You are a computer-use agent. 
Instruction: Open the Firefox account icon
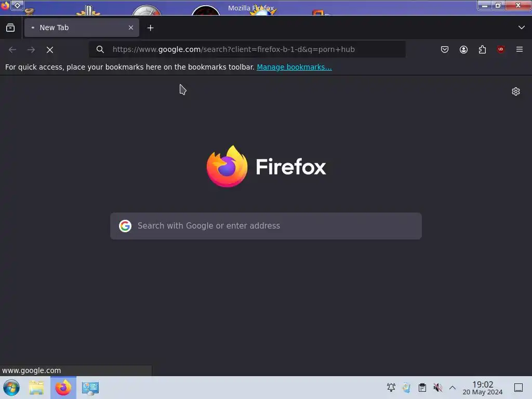coord(463,49)
